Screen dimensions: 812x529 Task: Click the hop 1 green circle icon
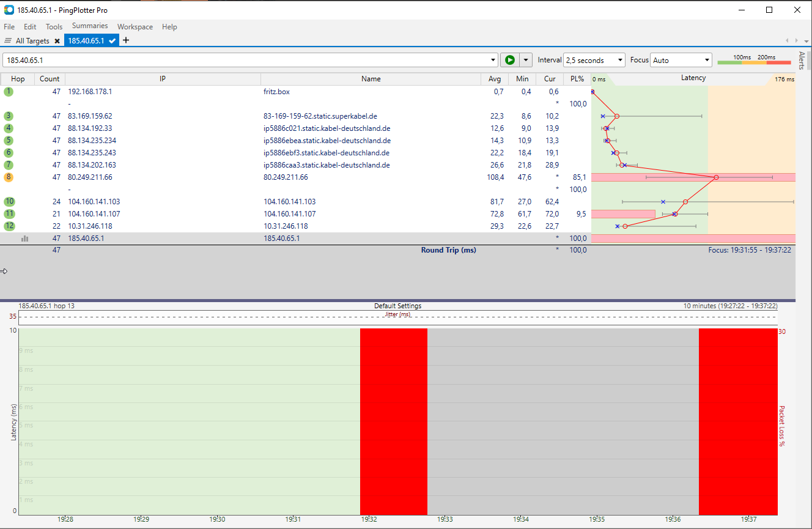tap(8, 92)
